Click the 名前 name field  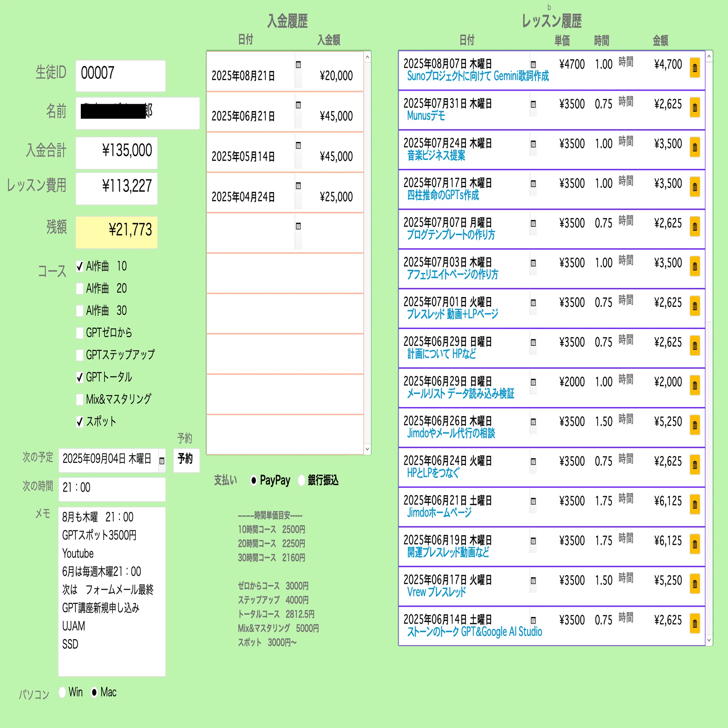pyautogui.click(x=138, y=113)
